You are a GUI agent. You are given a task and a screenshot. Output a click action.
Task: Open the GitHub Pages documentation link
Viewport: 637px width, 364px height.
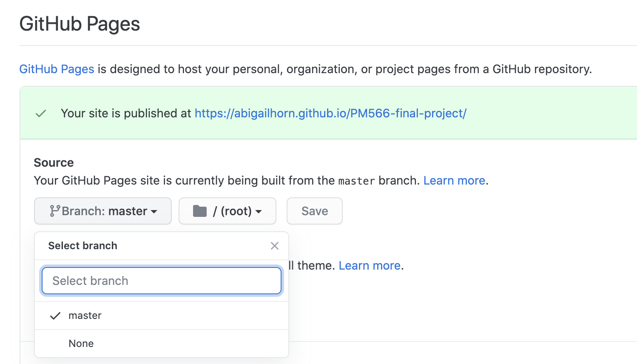click(x=57, y=69)
